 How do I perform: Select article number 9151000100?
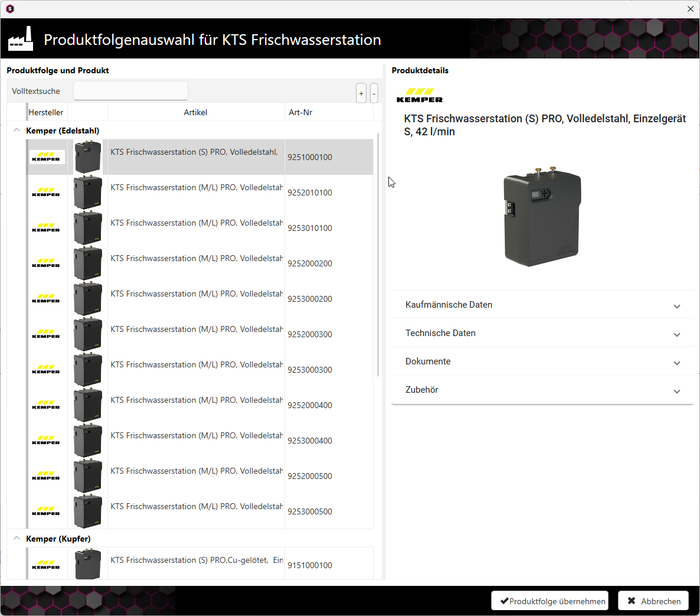(x=310, y=565)
